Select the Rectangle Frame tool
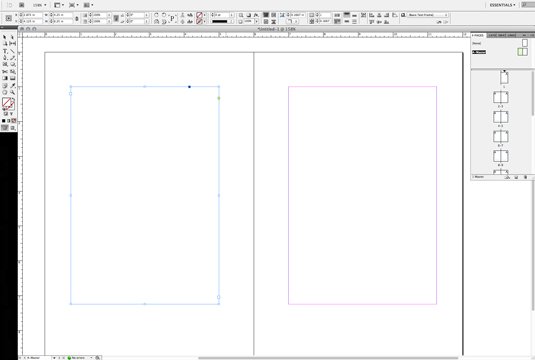 tap(5, 64)
